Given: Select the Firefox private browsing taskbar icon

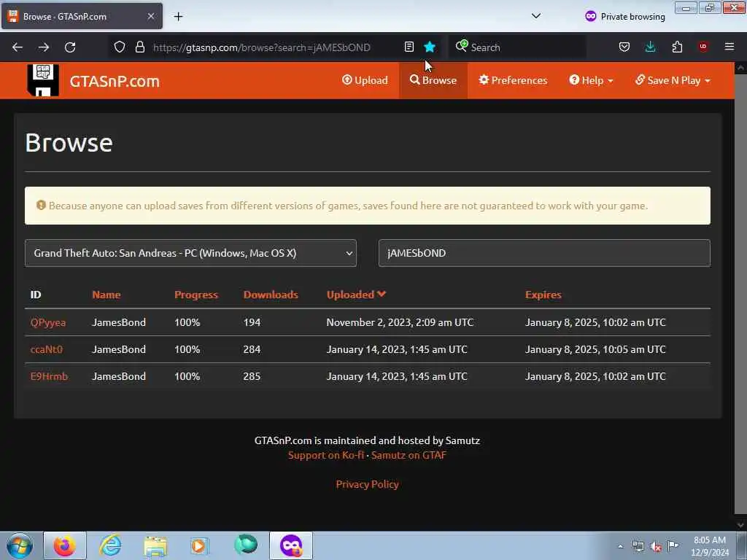Looking at the screenshot, I should click(291, 545).
